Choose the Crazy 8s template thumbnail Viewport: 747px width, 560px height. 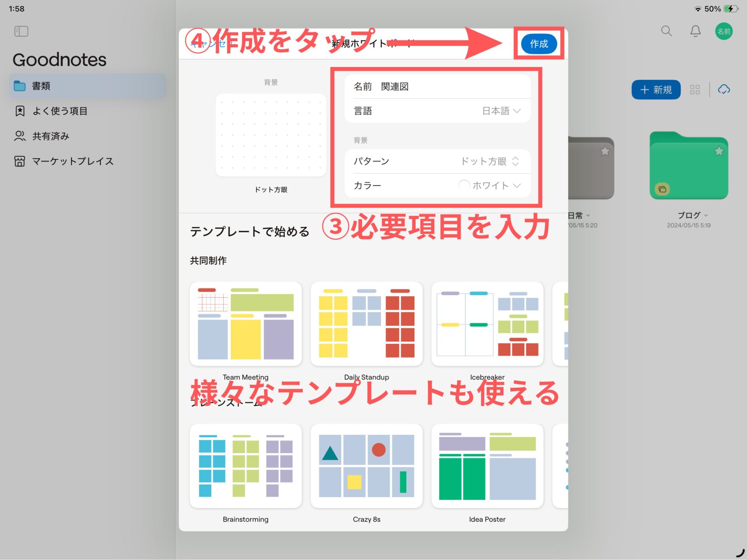[366, 466]
